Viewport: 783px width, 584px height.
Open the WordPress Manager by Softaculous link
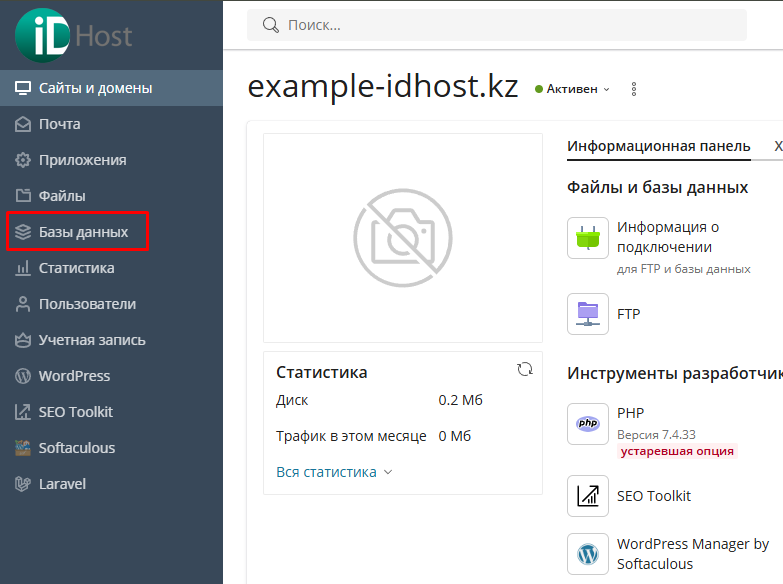[x=692, y=553]
